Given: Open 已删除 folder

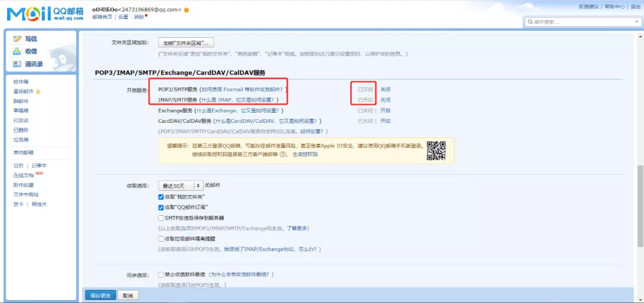Looking at the screenshot, I should click(x=21, y=130).
